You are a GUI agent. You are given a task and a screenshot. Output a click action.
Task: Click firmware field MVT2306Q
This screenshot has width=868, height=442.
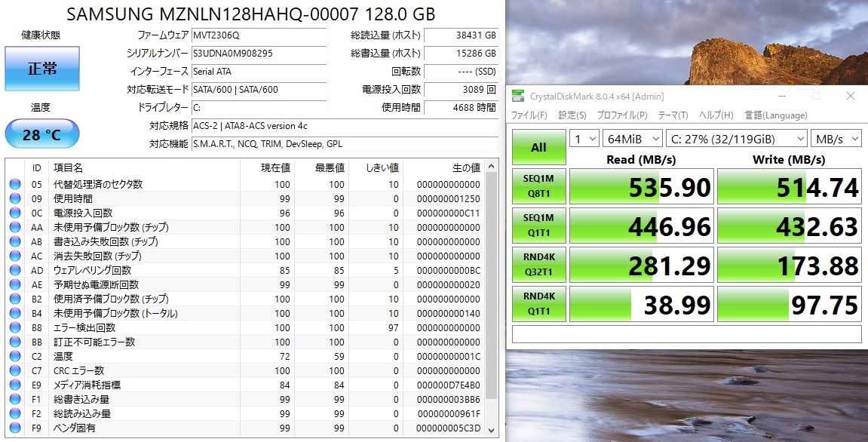click(259, 35)
